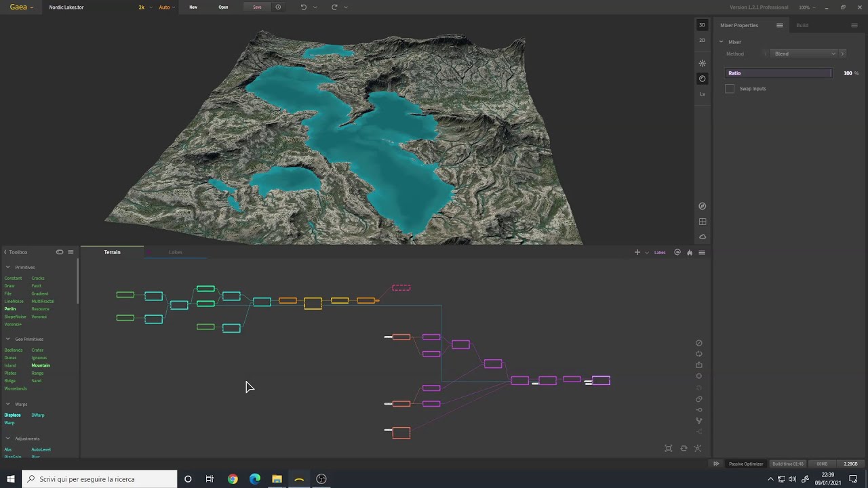868x488 pixels.
Task: Open the Gaea application menu
Action: click(x=21, y=7)
